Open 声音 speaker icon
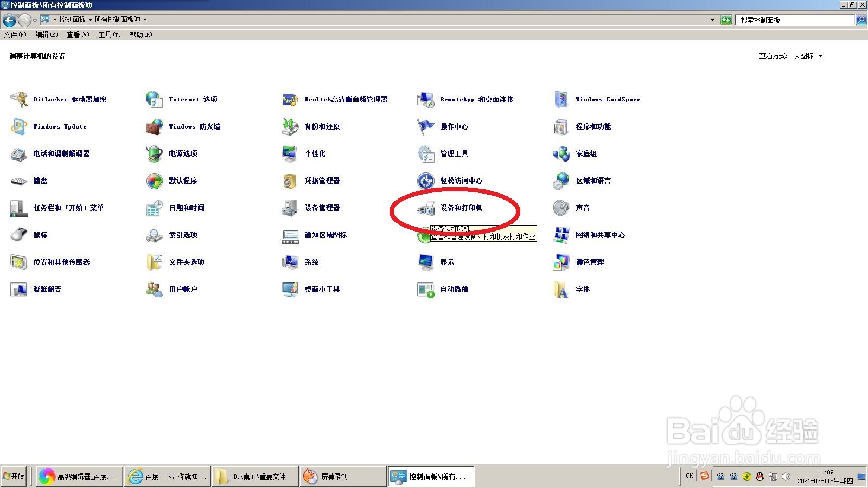The height and width of the screenshot is (488, 868). tap(561, 208)
